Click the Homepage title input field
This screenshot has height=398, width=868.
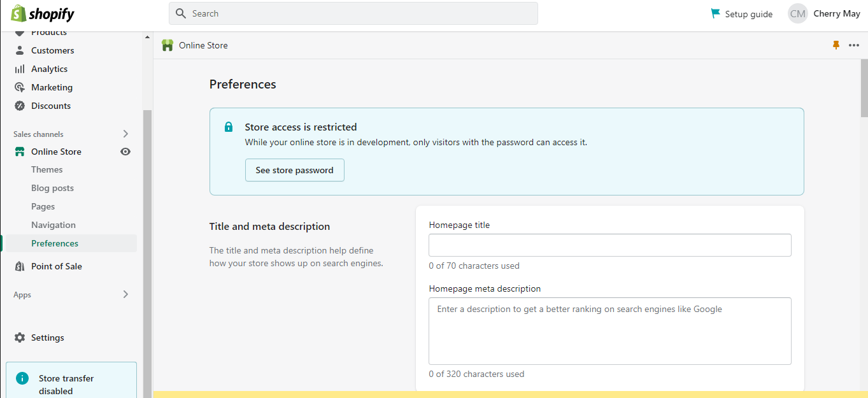click(x=609, y=245)
